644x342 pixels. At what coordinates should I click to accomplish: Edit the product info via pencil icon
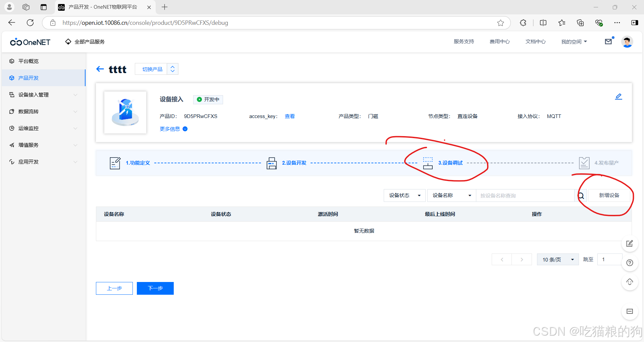pyautogui.click(x=619, y=97)
